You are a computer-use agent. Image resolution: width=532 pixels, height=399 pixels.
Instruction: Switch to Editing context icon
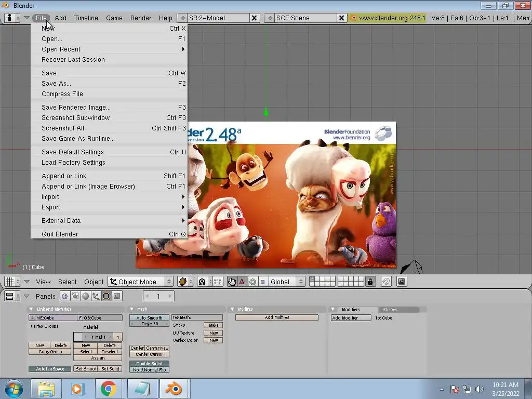click(x=106, y=296)
